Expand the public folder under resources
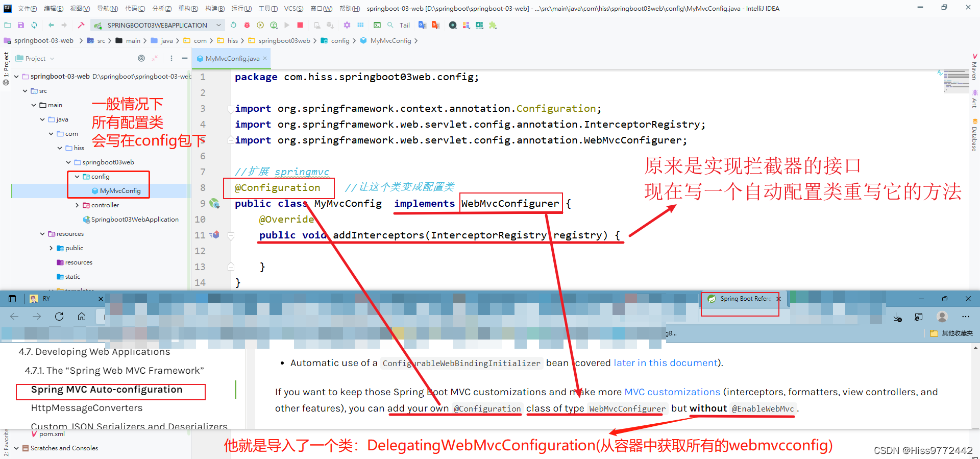Image resolution: width=980 pixels, height=459 pixels. (x=51, y=248)
